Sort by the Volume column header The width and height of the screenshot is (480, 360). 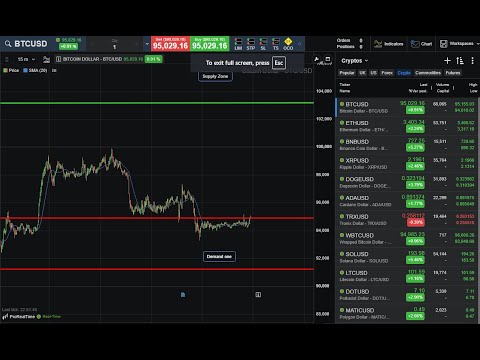442,85
